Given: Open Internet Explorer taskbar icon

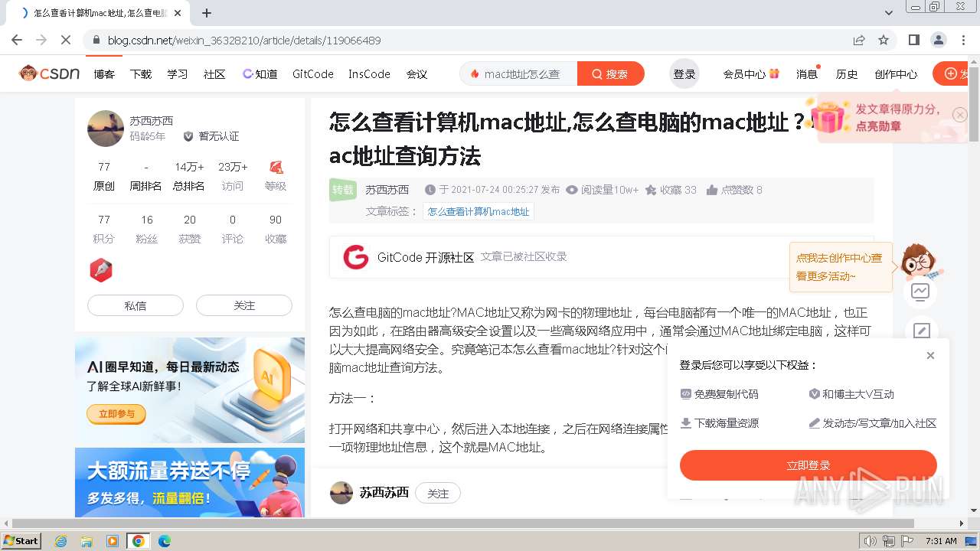Looking at the screenshot, I should 61,541.
